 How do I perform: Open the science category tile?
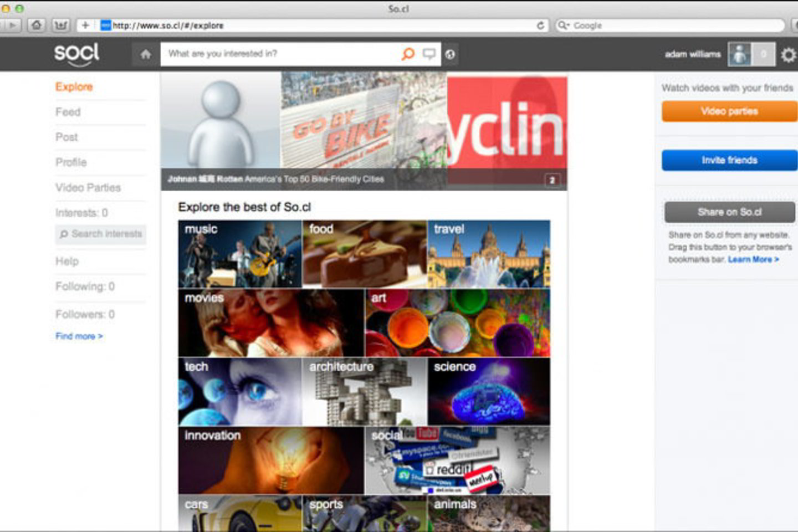(489, 391)
